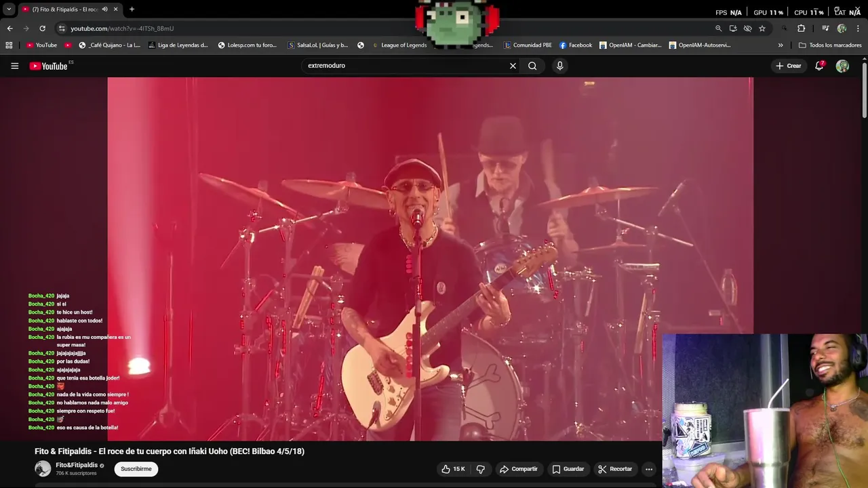Image resolution: width=868 pixels, height=488 pixels.
Task: Pause the video by clicking the player
Action: (430, 259)
